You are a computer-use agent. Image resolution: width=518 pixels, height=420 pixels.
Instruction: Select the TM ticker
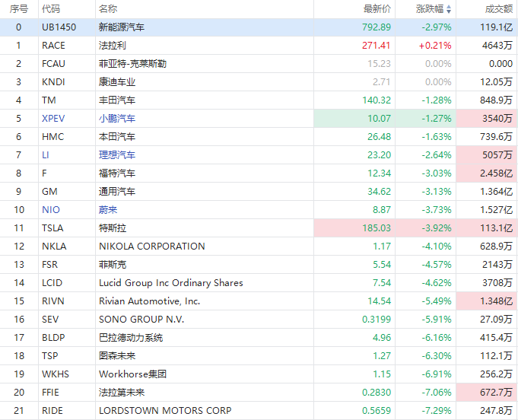[x=49, y=100]
